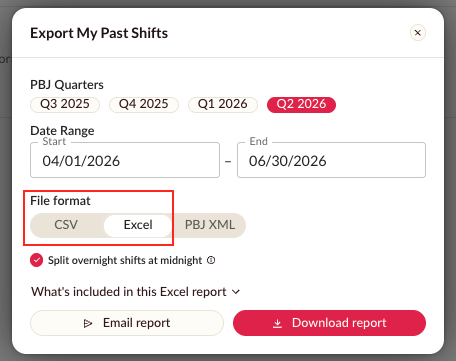Uncheck Split overnight shifts at midnight
The image size is (456, 361).
click(x=36, y=260)
